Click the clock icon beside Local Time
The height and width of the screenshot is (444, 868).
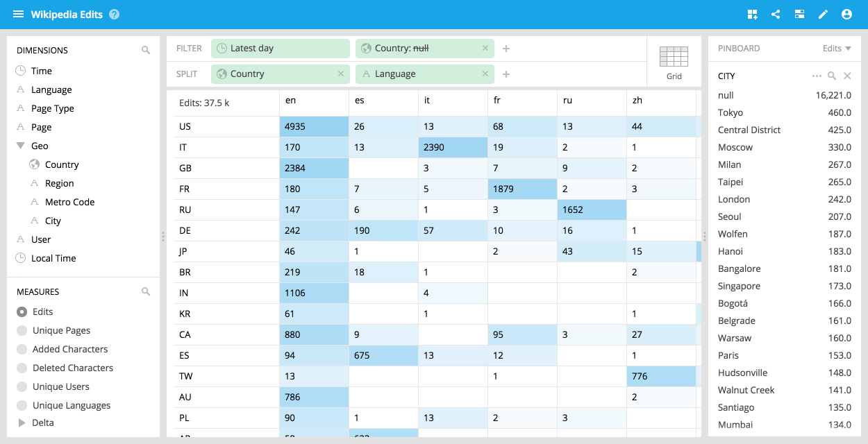(x=21, y=258)
